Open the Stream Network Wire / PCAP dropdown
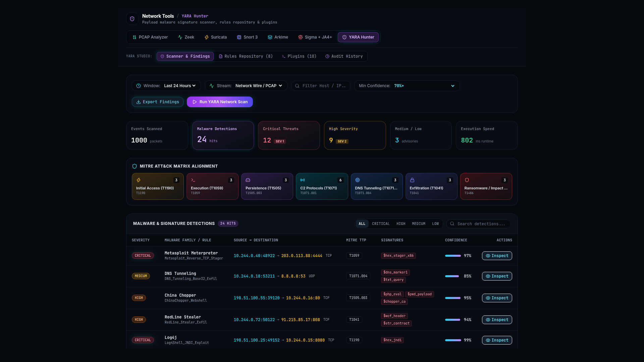The image size is (644, 362). coord(259,86)
